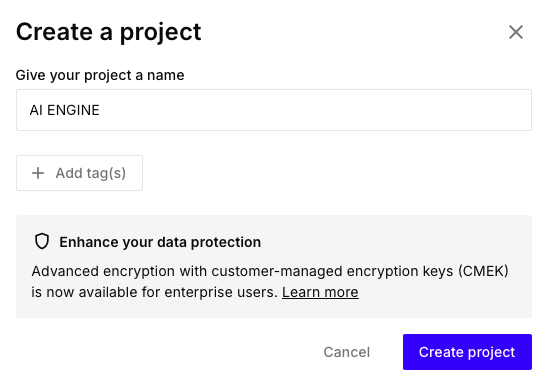Click the Give your project a name label
557x392 pixels.
click(100, 75)
